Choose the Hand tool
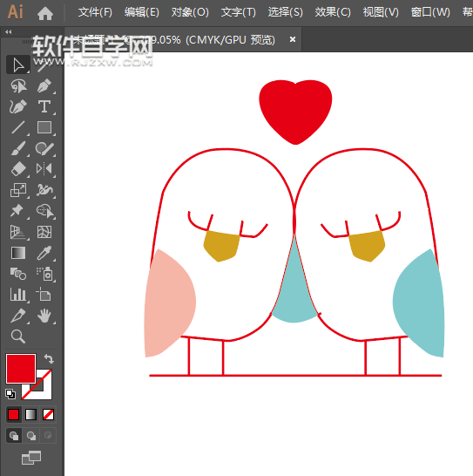473x476 pixels. pyautogui.click(x=44, y=316)
